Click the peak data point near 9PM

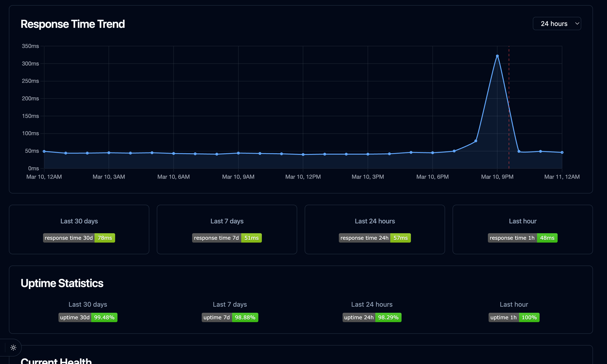497,56
